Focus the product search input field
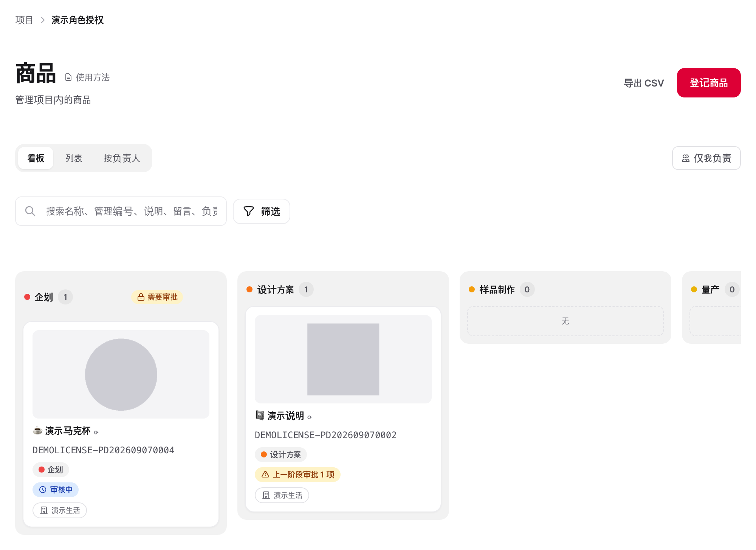Image resolution: width=756 pixels, height=550 pixels. click(x=121, y=211)
